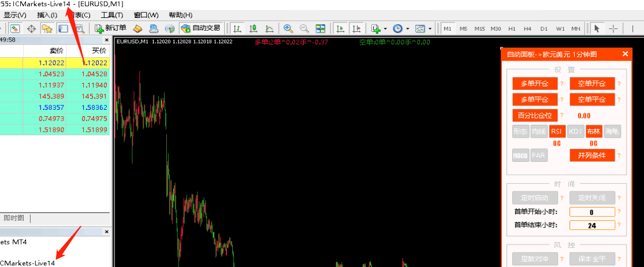Viewport: 644px width, 267px height.
Task: Click the zoom out magnifier icon
Action: (x=304, y=28)
